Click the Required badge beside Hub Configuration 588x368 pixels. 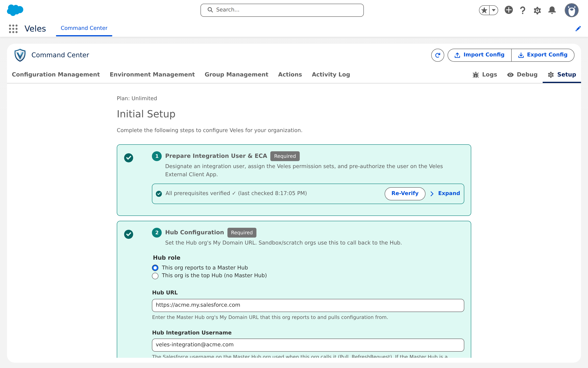pos(242,232)
